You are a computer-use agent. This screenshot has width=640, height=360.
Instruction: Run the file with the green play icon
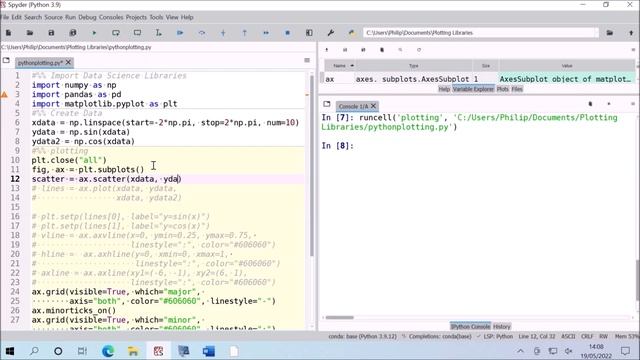pos(94,33)
